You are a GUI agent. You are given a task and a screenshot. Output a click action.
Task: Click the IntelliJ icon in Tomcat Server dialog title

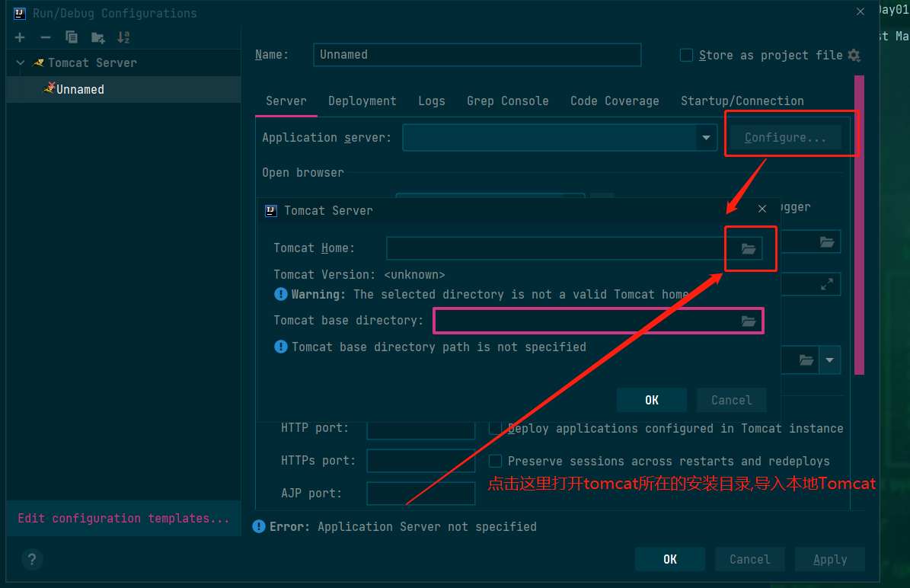[271, 211]
